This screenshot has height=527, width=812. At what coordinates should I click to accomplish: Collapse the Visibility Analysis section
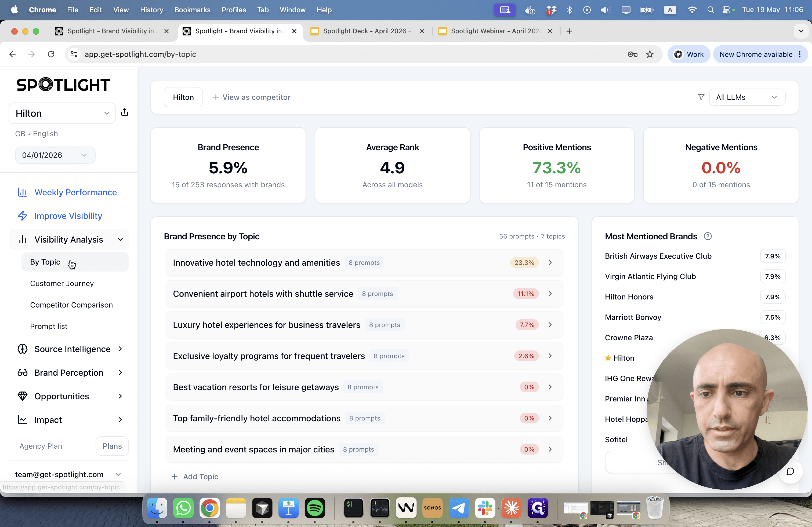68,239
